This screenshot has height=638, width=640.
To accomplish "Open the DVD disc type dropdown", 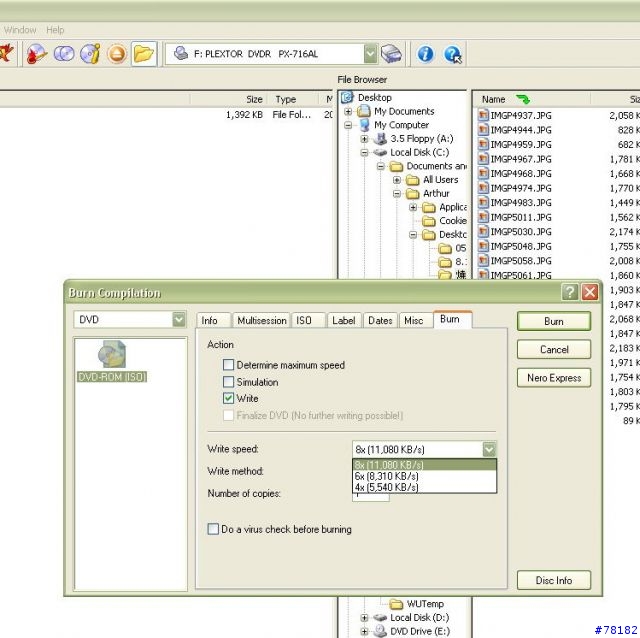I will click(x=179, y=320).
